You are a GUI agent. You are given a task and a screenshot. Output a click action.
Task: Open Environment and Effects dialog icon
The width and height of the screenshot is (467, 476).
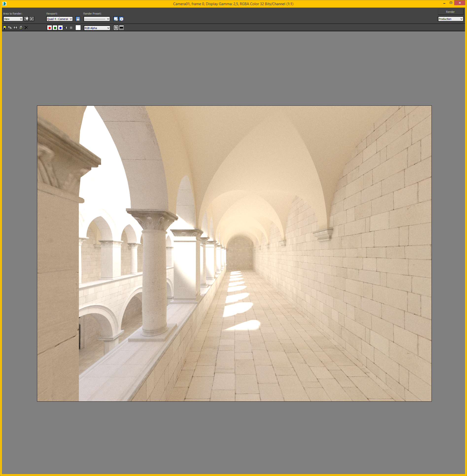(x=121, y=19)
